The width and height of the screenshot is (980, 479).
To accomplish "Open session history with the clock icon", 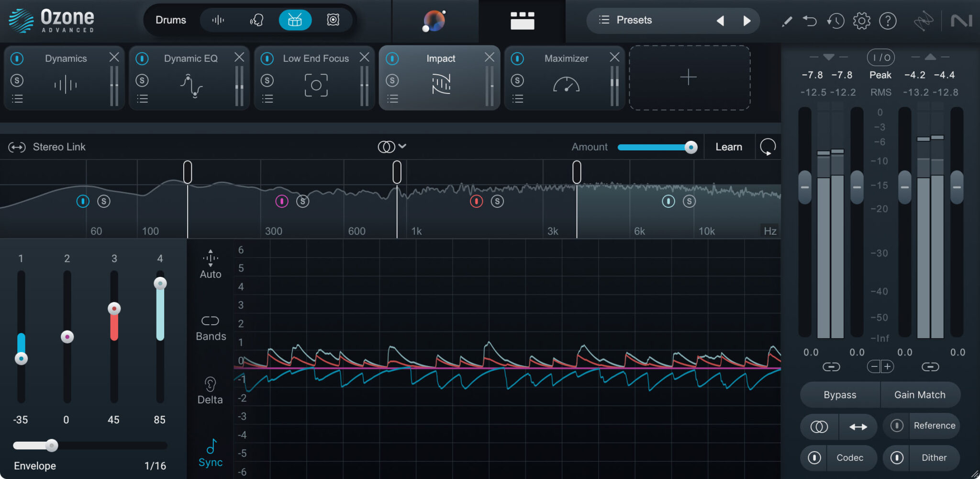I will pyautogui.click(x=836, y=21).
